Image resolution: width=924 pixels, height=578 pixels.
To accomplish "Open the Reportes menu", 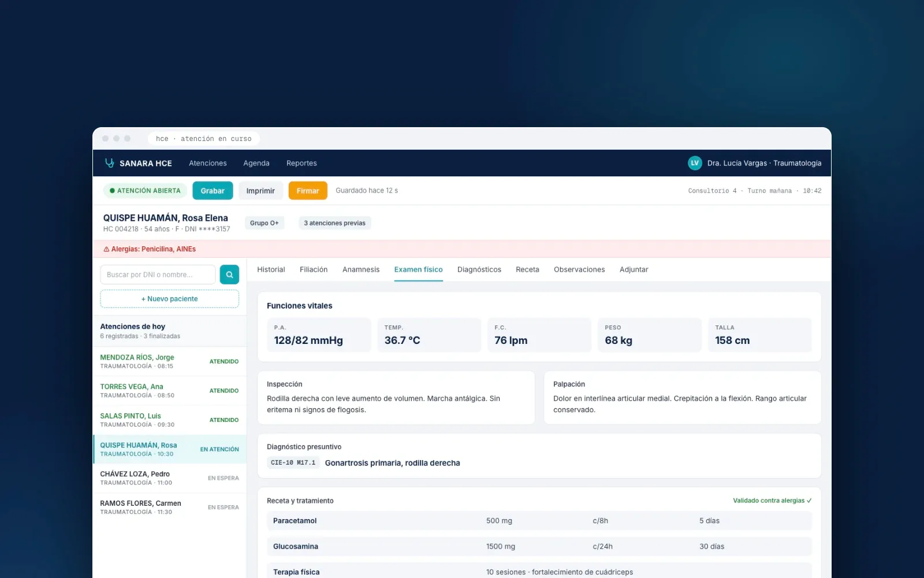I will pyautogui.click(x=301, y=163).
